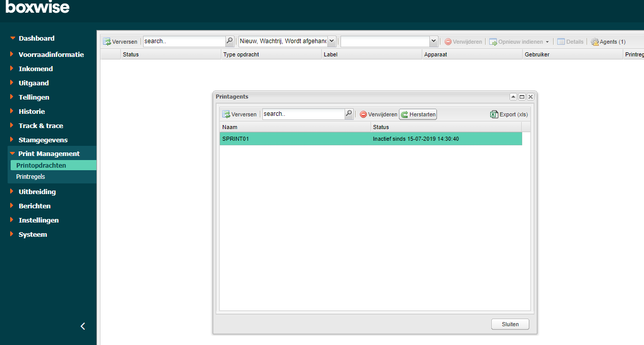
Task: Expand the Uitgaand menu section
Action: (x=33, y=83)
